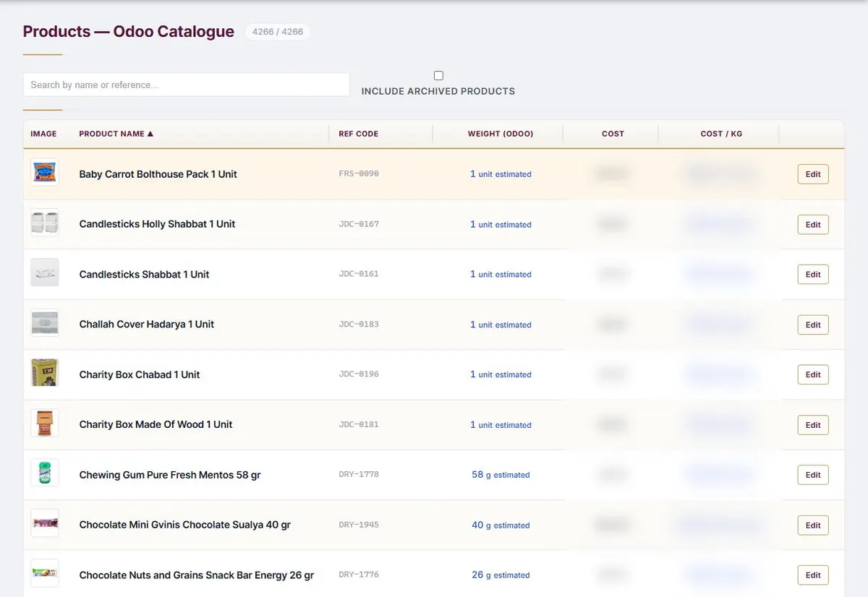The height and width of the screenshot is (597, 868).
Task: Click ref code DRY-1776
Action: (359, 575)
